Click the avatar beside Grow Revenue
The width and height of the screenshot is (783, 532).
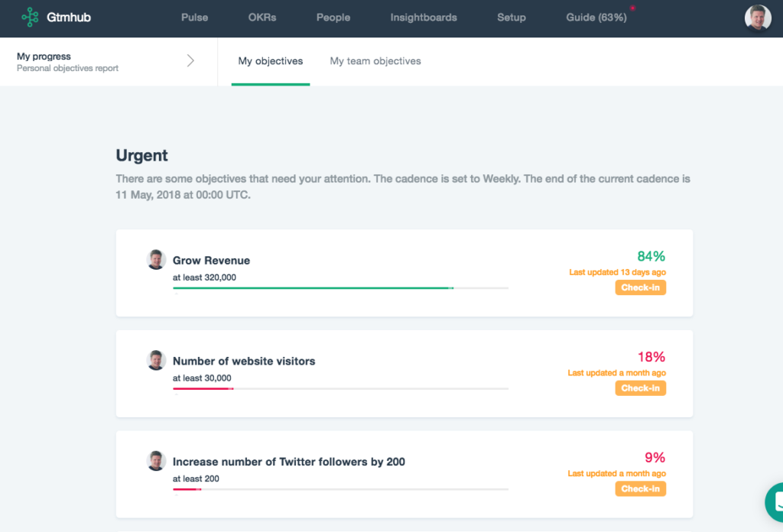tap(156, 260)
